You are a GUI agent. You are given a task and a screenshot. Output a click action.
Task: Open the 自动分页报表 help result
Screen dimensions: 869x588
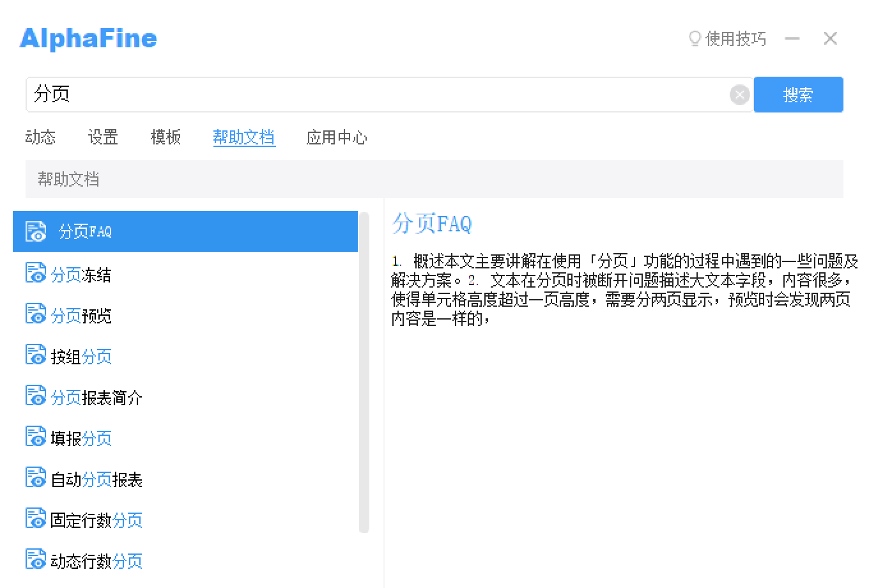click(x=96, y=479)
